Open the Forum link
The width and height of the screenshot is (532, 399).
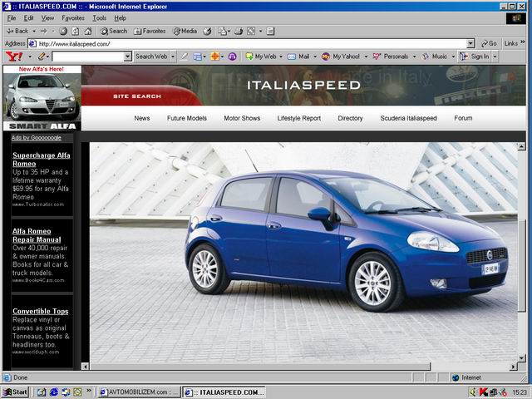coord(463,118)
